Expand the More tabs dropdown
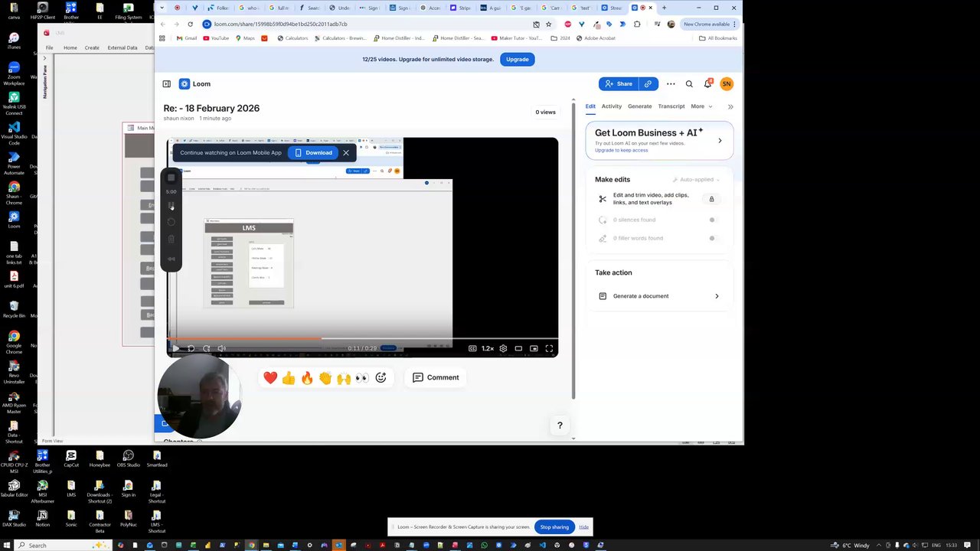 pyautogui.click(x=701, y=106)
